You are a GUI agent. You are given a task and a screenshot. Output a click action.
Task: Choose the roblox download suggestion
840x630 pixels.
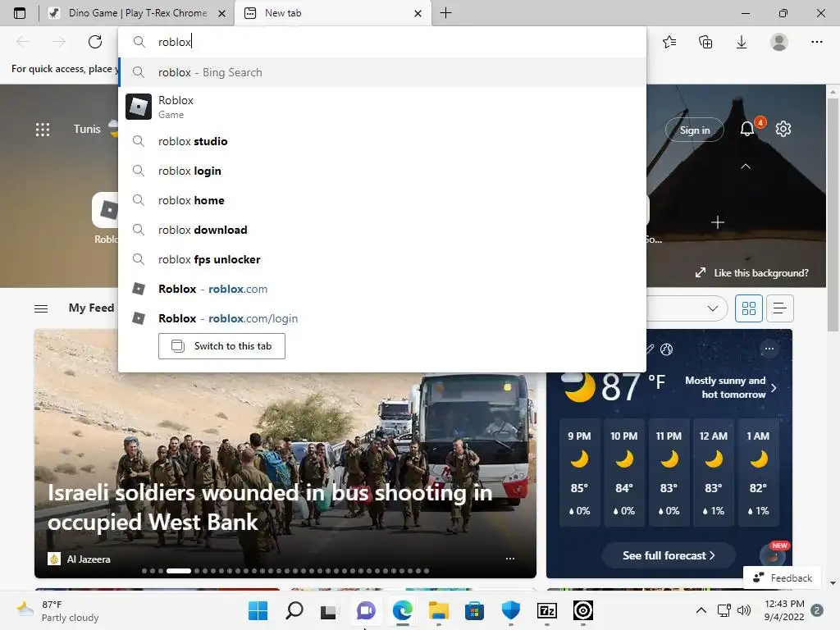(x=382, y=230)
